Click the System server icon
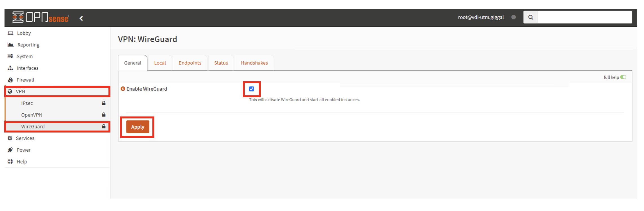The image size is (644, 211). (x=10, y=56)
